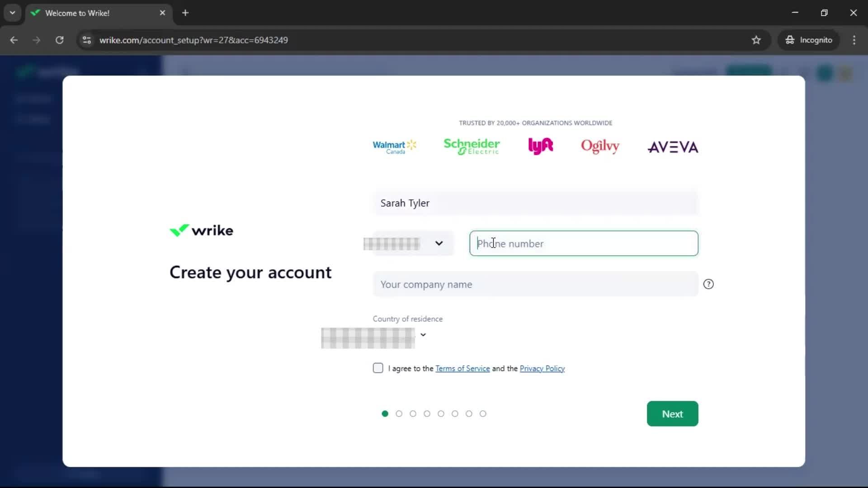Open the tab search dropdown arrow
The height and width of the screenshot is (488, 868).
click(x=13, y=13)
